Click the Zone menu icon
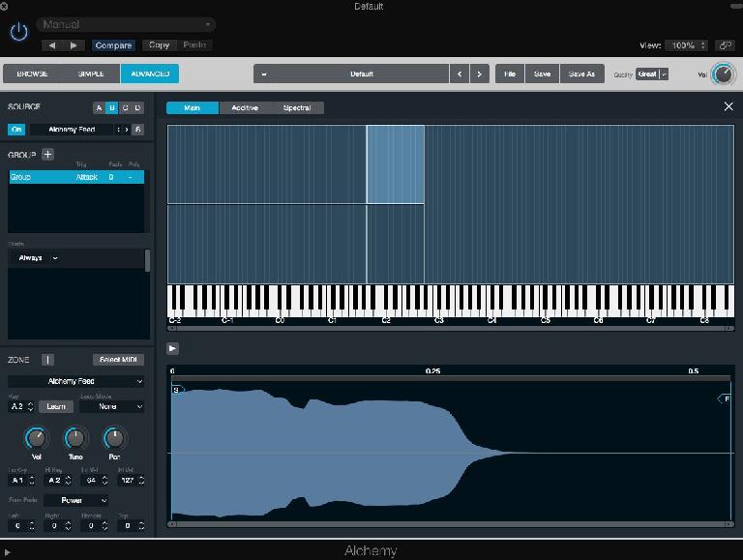 pos(47,360)
